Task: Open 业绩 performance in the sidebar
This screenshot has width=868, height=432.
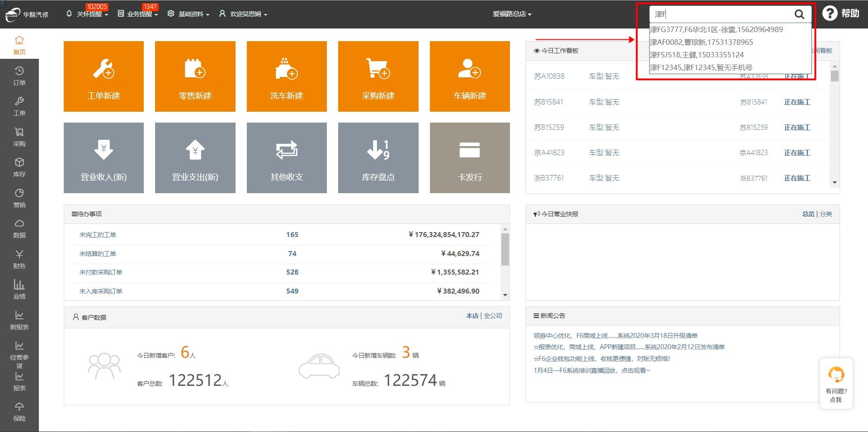Action: point(19,289)
